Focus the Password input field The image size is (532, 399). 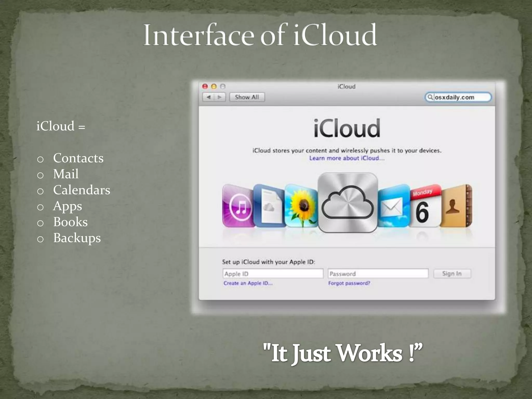coord(378,274)
